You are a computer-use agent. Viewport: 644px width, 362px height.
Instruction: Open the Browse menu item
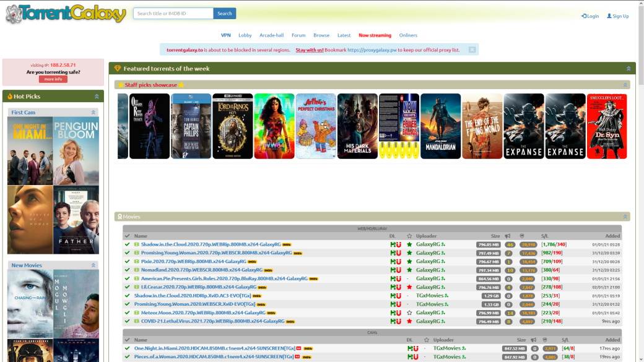[321, 35]
